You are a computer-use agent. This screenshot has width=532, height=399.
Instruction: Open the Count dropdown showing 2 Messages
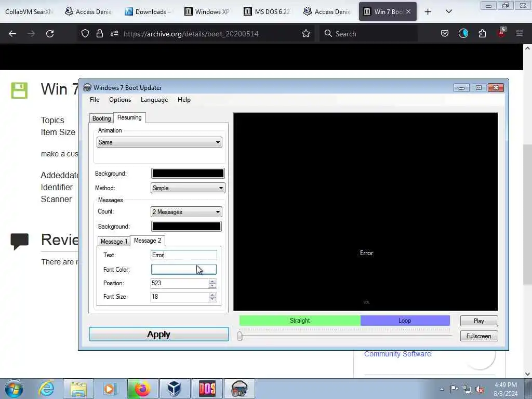tap(187, 212)
